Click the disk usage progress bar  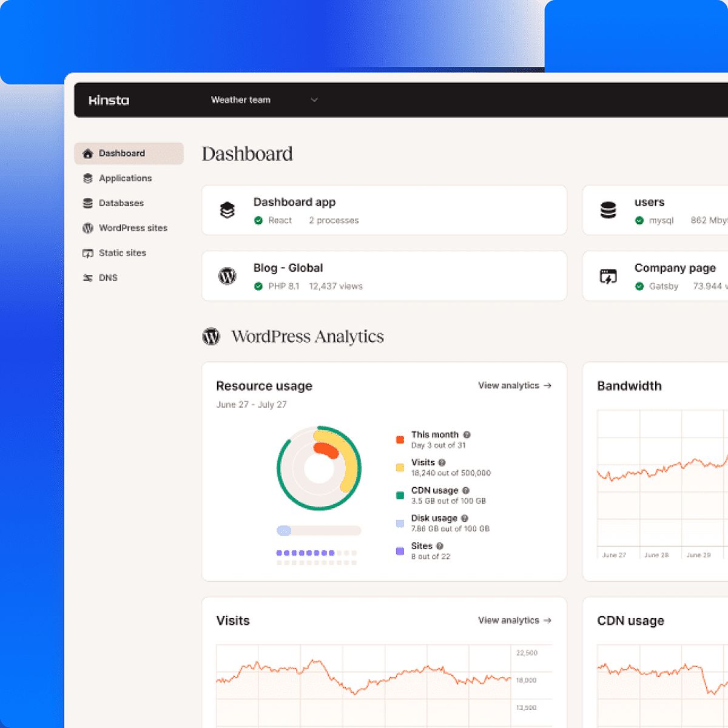pos(318,531)
